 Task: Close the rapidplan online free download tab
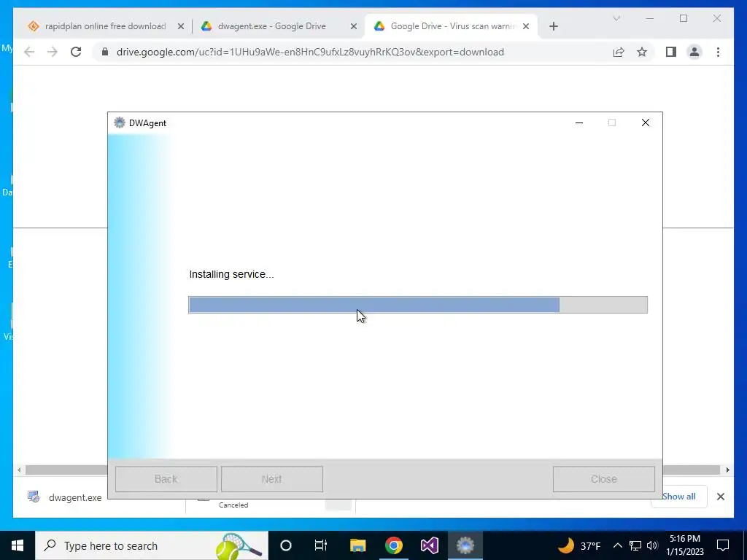pos(181,27)
